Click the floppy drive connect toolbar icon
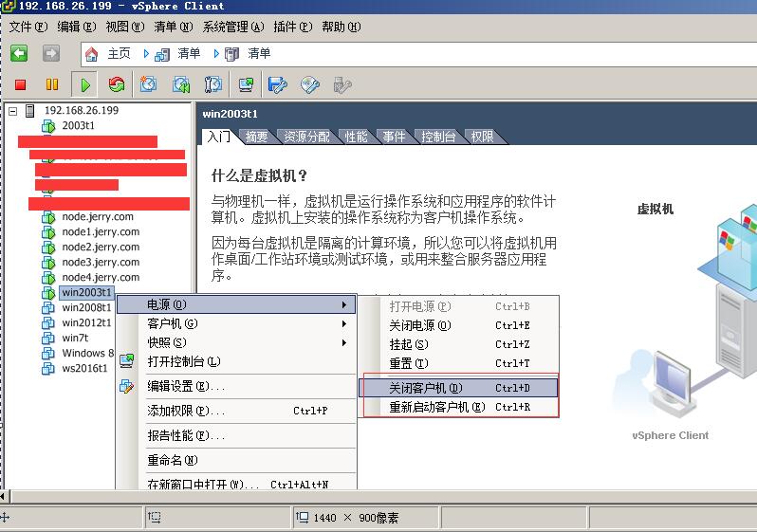This screenshot has width=757, height=532. click(x=278, y=85)
